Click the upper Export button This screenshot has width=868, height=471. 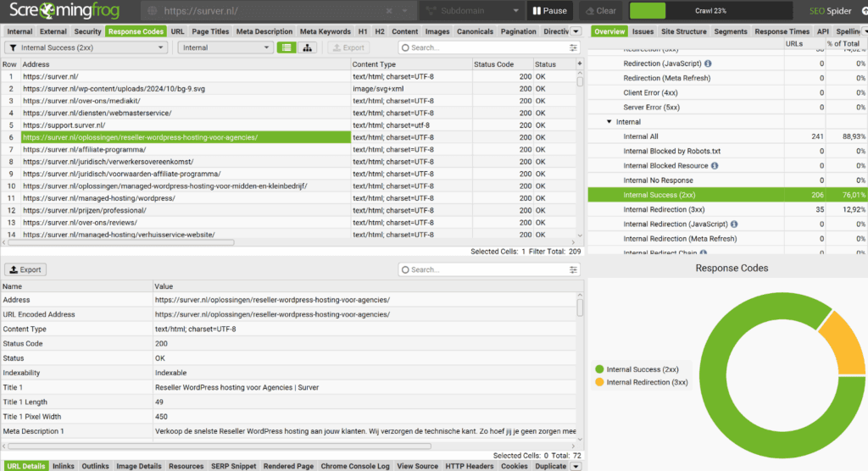[348, 47]
